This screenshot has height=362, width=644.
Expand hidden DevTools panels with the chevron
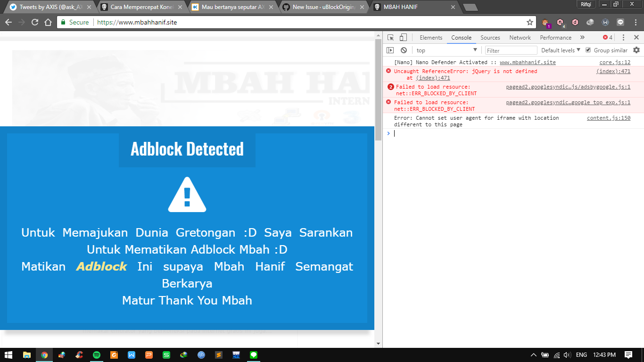pyautogui.click(x=582, y=37)
